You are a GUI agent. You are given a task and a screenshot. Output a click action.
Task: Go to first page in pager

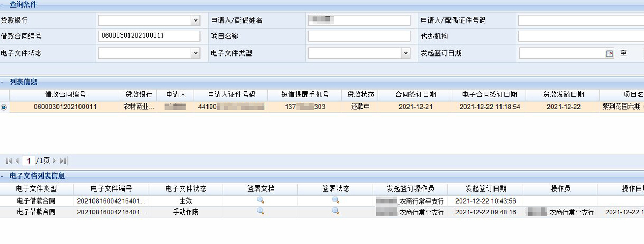tap(9, 161)
